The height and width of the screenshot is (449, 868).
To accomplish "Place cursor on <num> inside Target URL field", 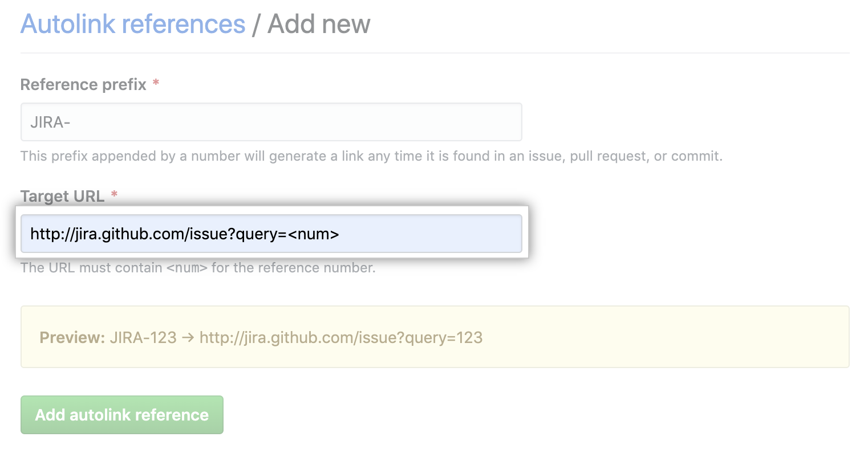I will coord(313,234).
